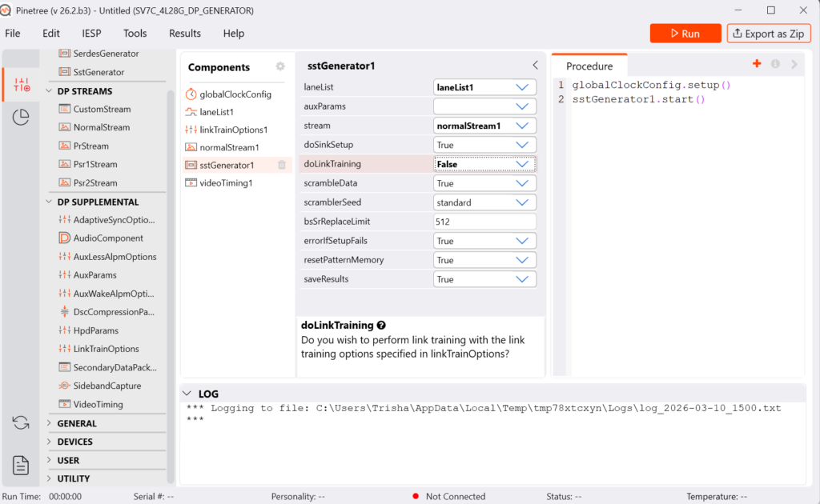Click the bsSrReplaceLimit input field
Screen dimensions: 820x504
point(484,222)
